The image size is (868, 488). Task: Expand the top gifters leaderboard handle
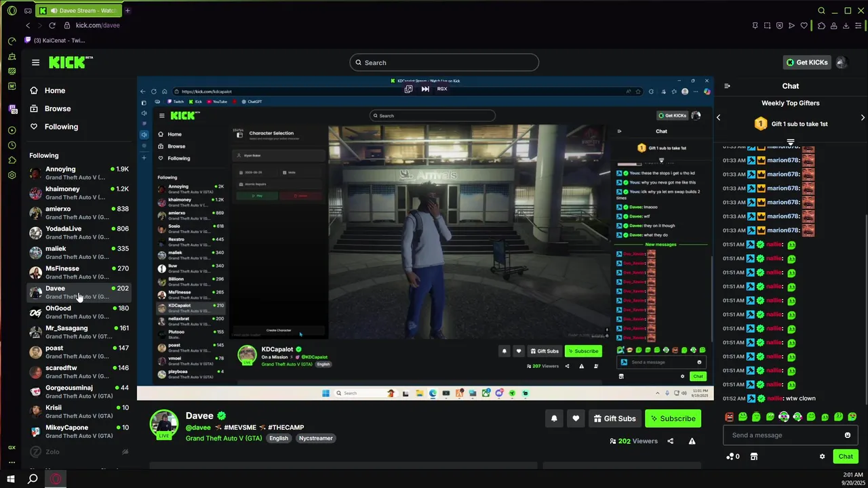[791, 142]
